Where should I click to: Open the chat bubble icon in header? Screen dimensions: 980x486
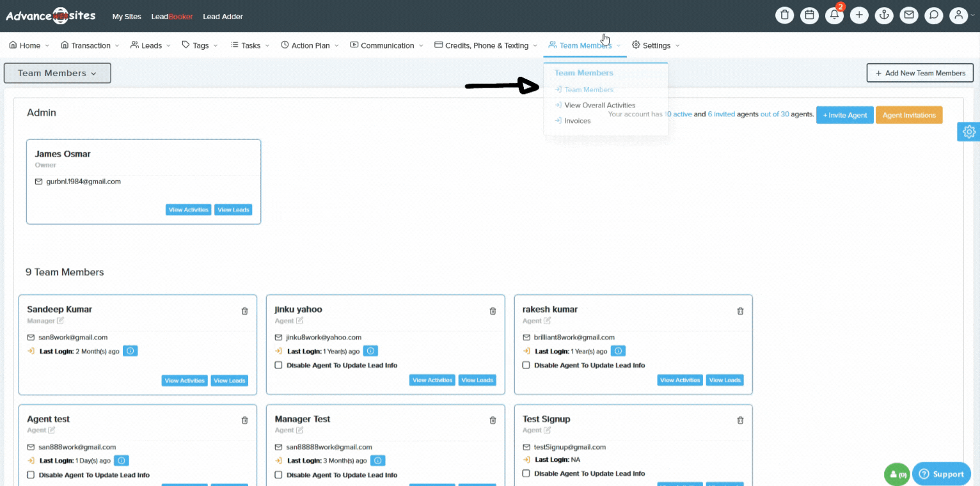click(933, 15)
